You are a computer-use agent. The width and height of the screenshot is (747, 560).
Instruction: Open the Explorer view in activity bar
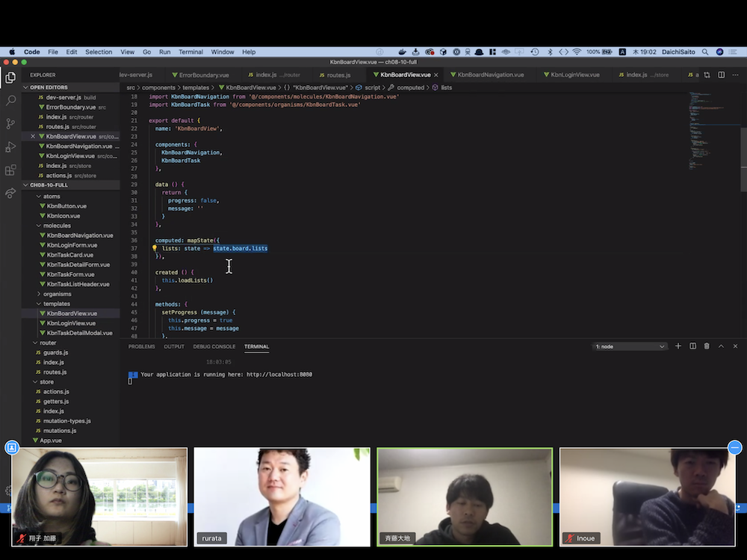coord(10,77)
